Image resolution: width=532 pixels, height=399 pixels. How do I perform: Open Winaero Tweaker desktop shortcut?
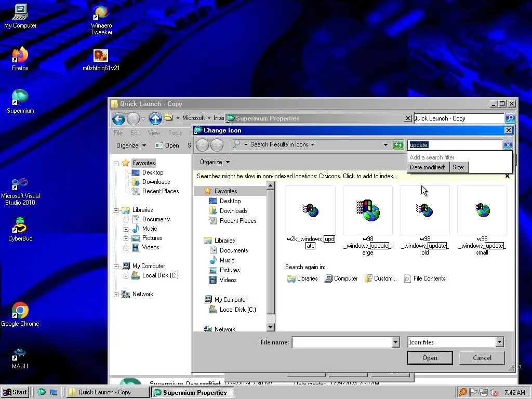click(x=101, y=20)
